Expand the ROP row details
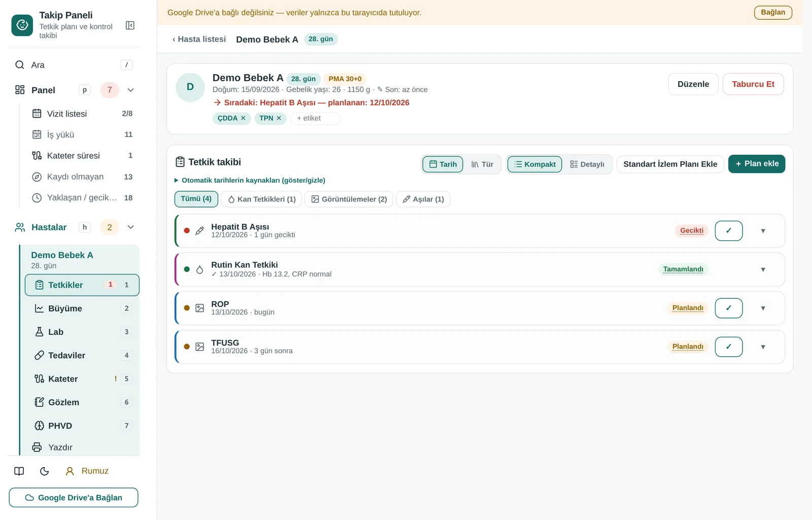The image size is (812, 520). coord(763,308)
